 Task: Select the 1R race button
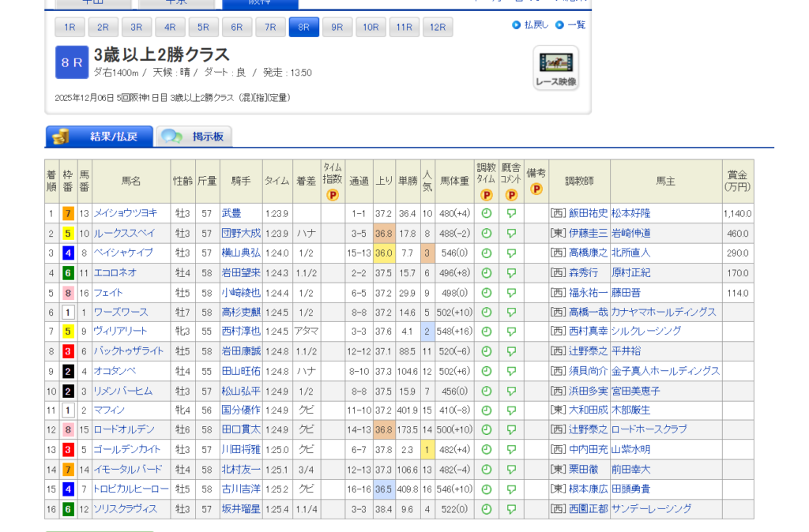(70, 28)
